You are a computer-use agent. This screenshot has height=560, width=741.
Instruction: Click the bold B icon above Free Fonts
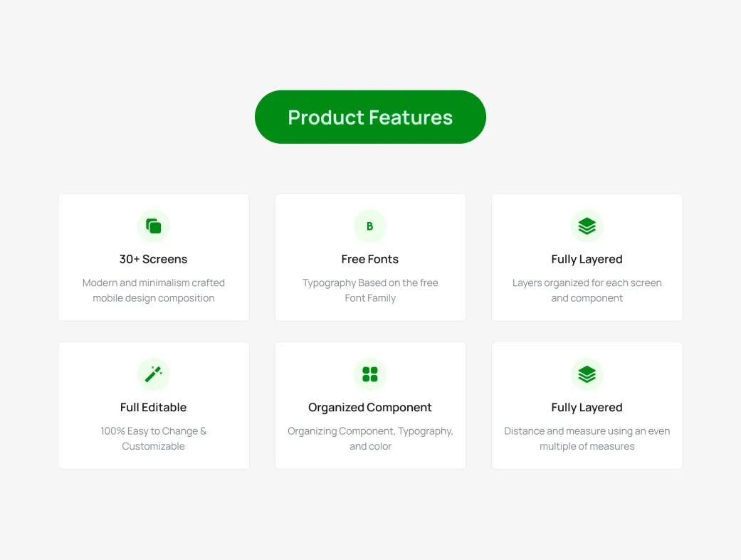370,226
